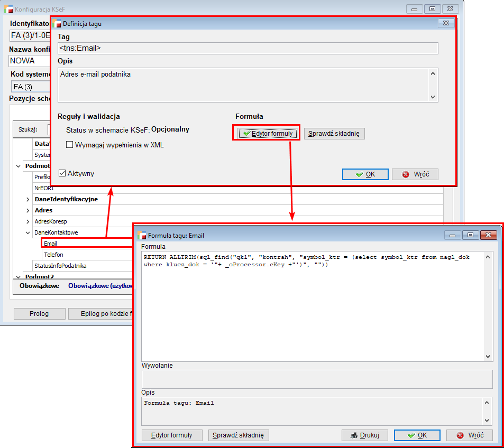Viewport: 504px width, 448px height.
Task: Expand the DaneIdentyfikacyjne tree node
Action: [28, 199]
